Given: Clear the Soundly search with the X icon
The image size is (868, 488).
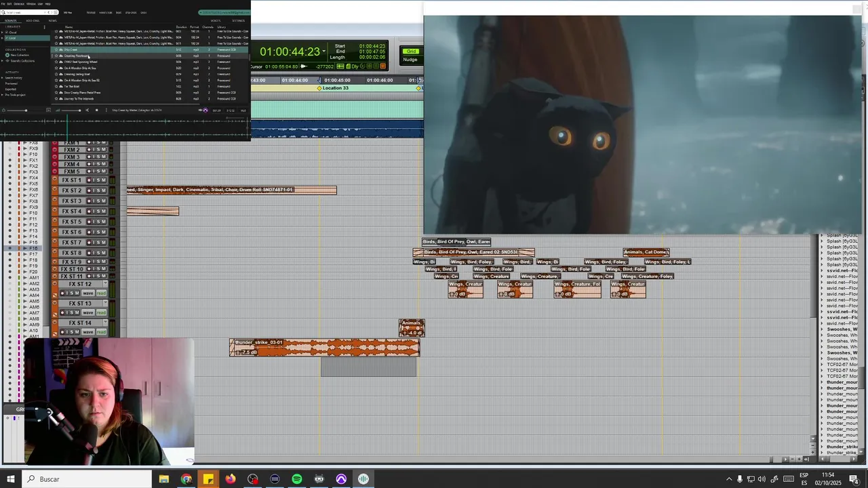Looking at the screenshot, I should click(45, 12).
